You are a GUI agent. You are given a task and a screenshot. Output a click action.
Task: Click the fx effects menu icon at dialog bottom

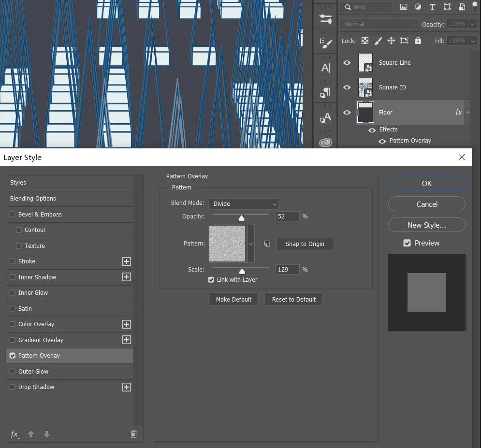[15, 434]
